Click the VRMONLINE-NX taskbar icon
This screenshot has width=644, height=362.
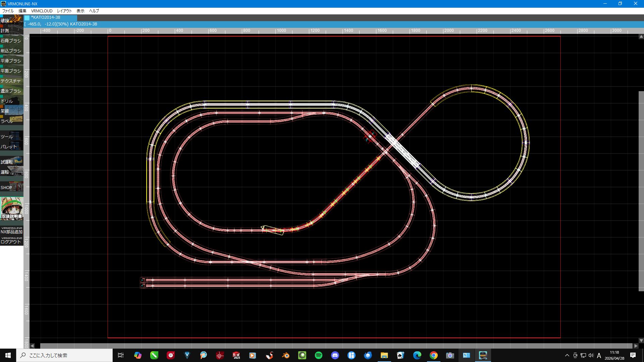[x=483, y=355]
